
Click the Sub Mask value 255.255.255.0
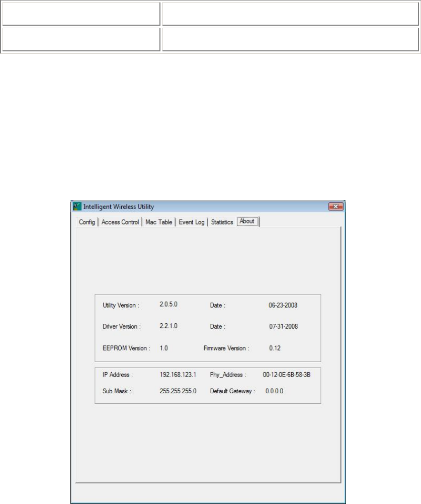point(178,391)
